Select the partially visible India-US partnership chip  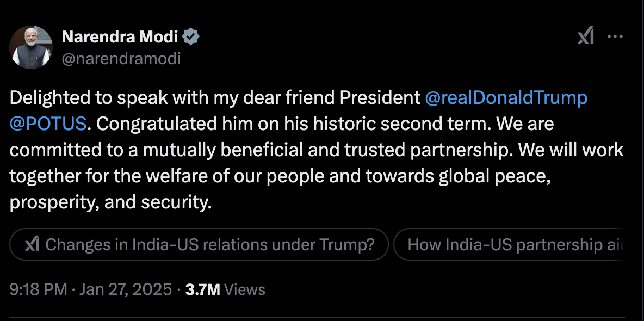coord(517,244)
